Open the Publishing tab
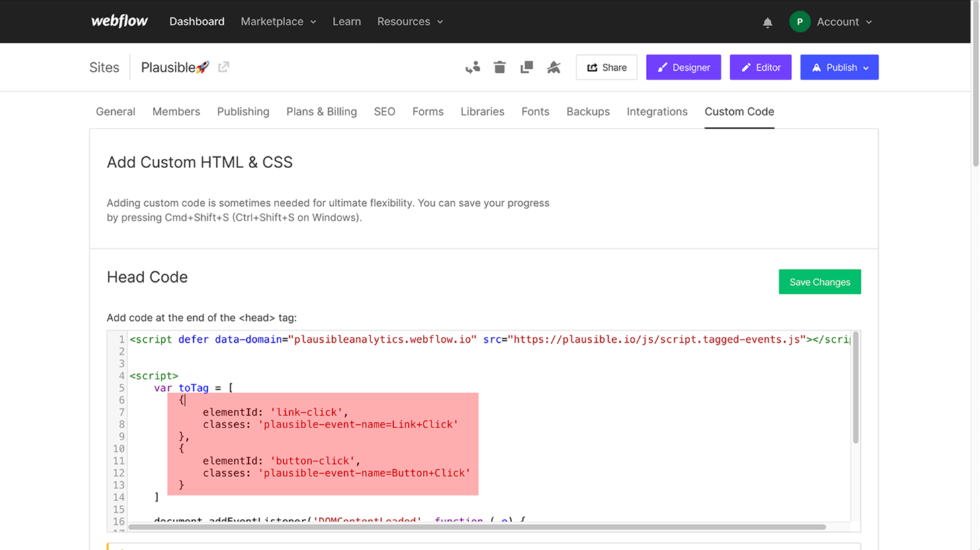The width and height of the screenshot is (980, 550). [x=243, y=111]
